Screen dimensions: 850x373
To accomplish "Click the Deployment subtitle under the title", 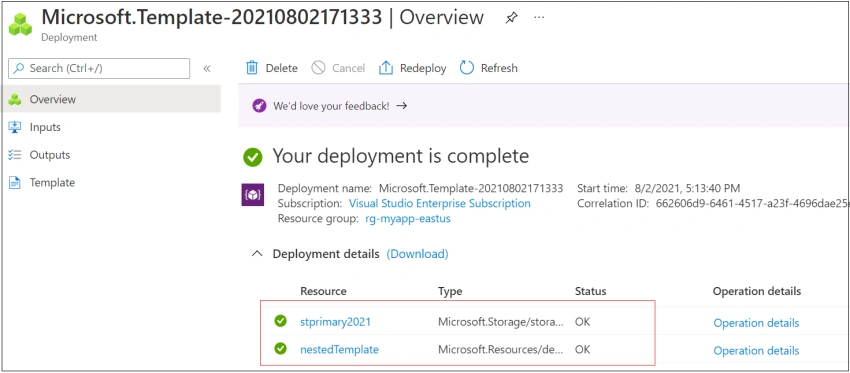I will click(x=69, y=37).
